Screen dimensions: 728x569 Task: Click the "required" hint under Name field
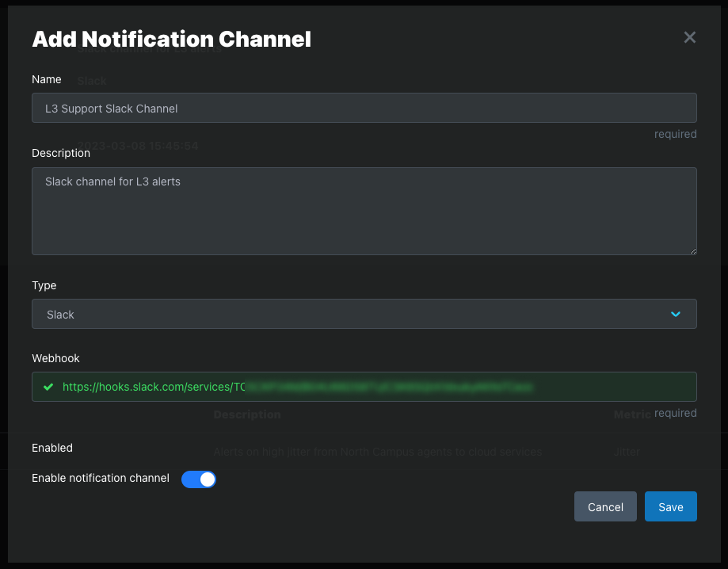click(675, 134)
